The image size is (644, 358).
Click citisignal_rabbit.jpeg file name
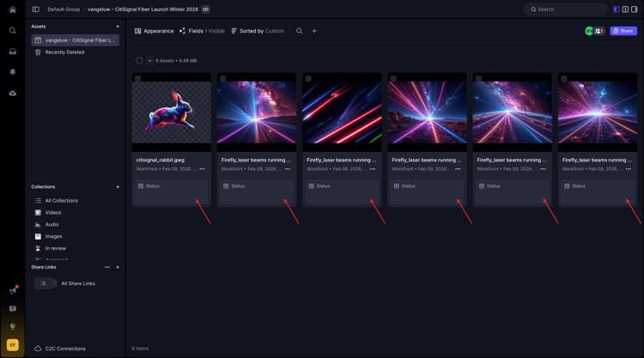click(x=161, y=161)
